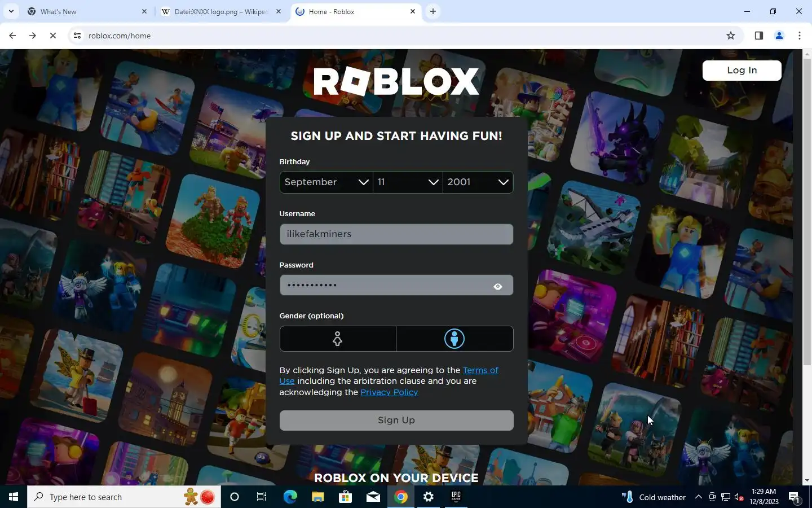
Task: Switch to the Wikipedia XNXX logo tab
Action: 221,11
